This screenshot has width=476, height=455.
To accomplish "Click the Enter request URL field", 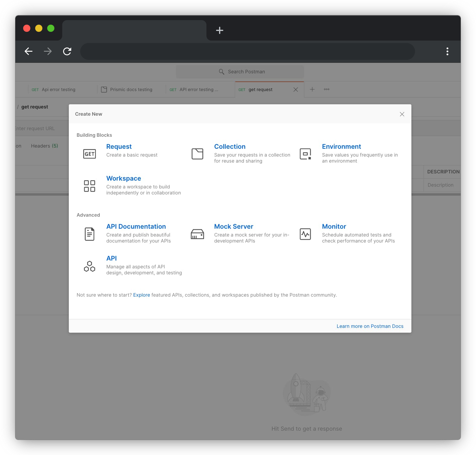I will 42,129.
